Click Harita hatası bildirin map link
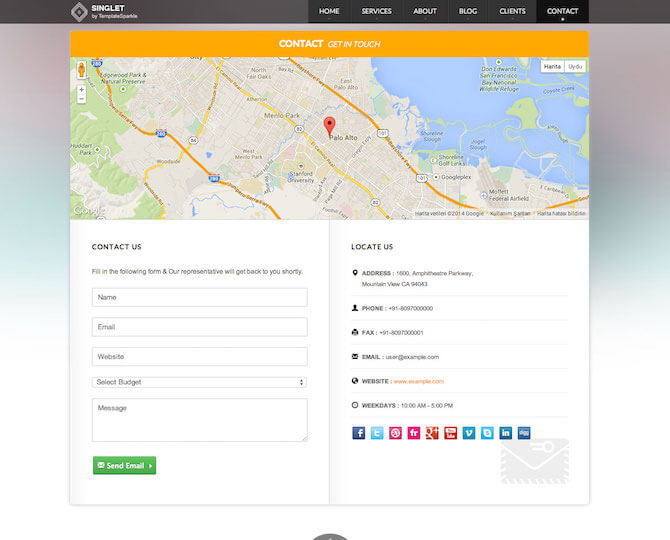 click(561, 213)
